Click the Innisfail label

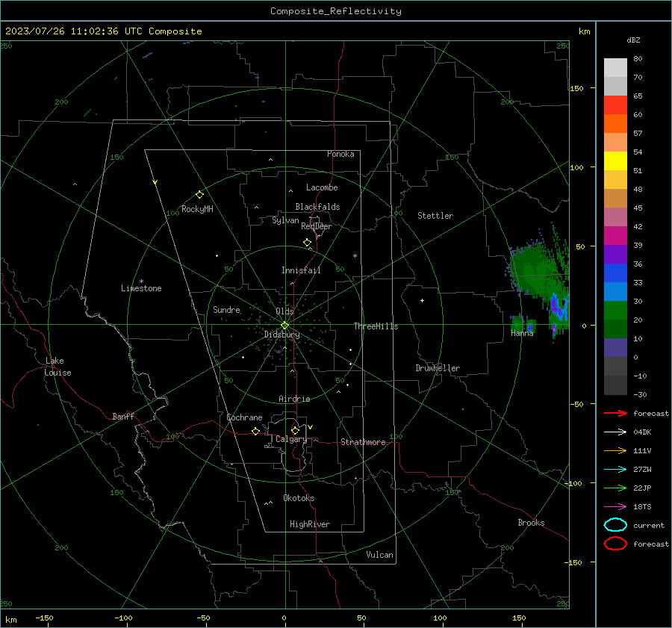301,270
